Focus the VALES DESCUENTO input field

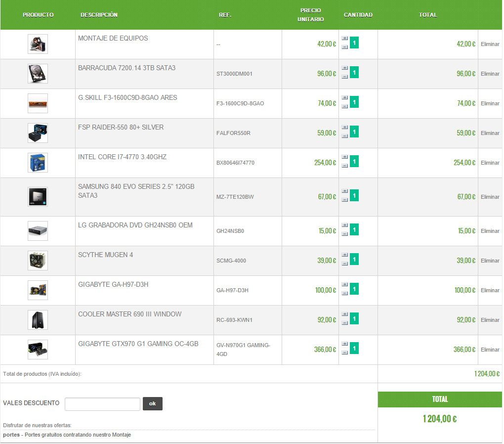pos(102,404)
